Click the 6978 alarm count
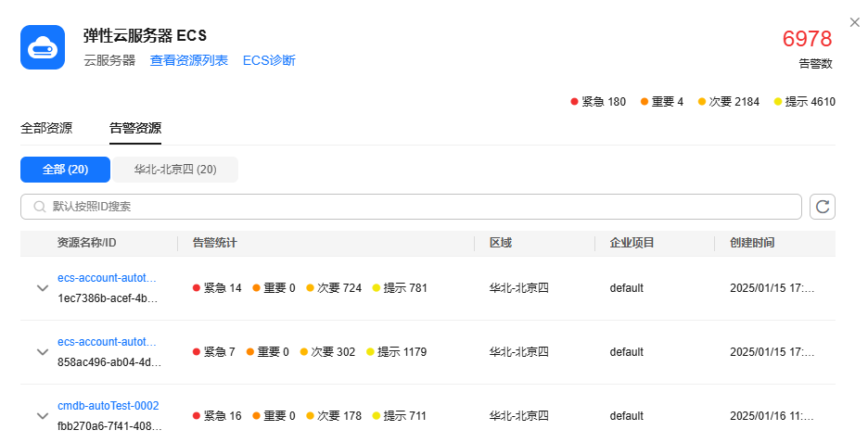The height and width of the screenshot is (443, 868). pyautogui.click(x=807, y=39)
